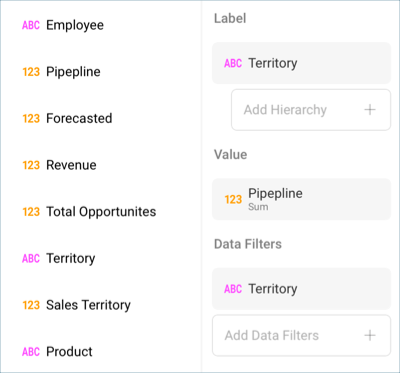Click the Sum aggregation text under Pipepline
Viewport: 400px width, 373px height.
coord(258,207)
